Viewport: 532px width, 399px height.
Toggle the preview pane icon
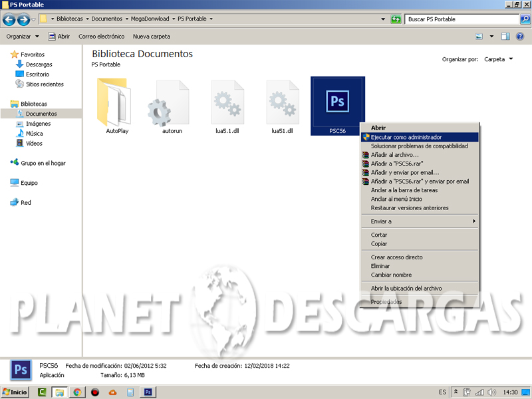point(505,37)
